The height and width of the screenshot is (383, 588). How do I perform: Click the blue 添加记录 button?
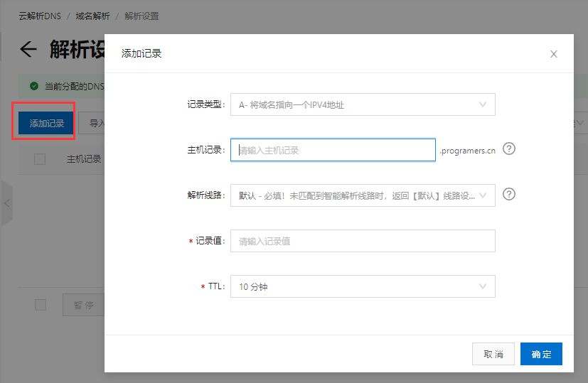tap(47, 124)
